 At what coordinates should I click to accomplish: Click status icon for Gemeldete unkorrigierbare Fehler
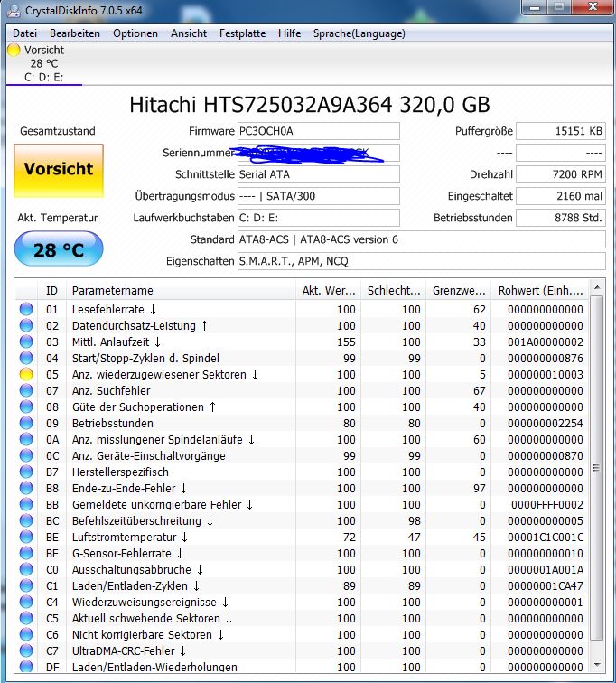click(x=26, y=504)
